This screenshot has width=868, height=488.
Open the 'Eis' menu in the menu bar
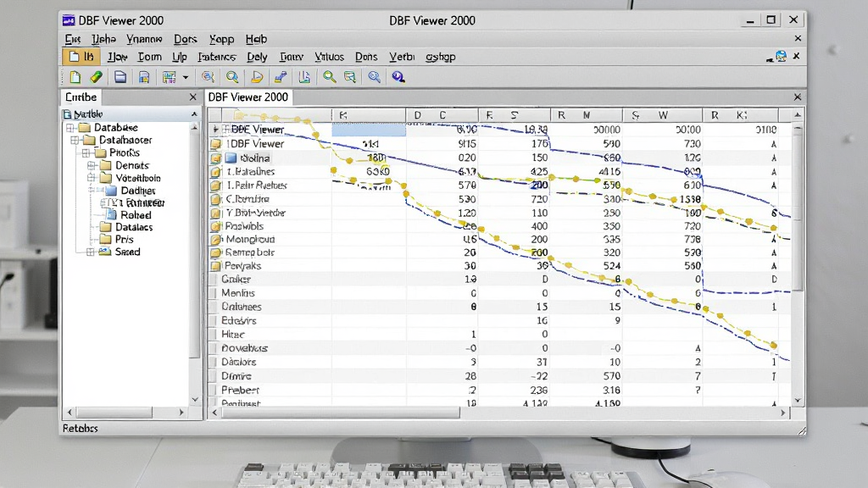click(x=73, y=39)
